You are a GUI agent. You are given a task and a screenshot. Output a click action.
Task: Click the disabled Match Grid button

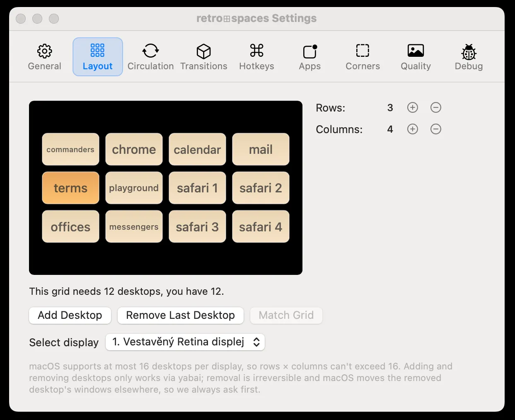point(286,315)
